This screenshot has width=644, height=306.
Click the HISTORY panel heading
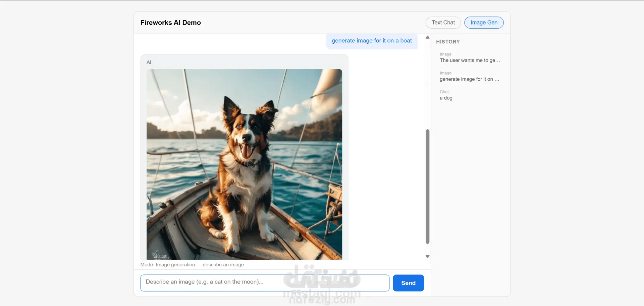click(448, 42)
